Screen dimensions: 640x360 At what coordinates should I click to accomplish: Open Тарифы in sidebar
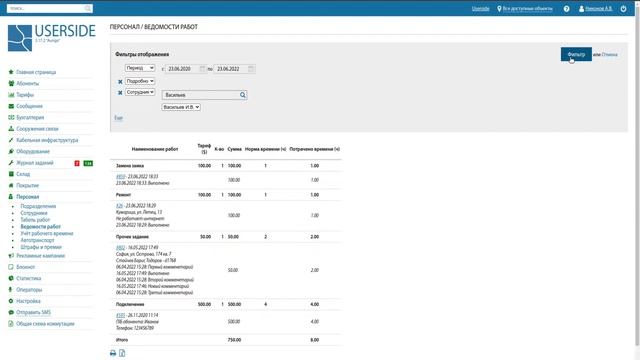[25, 95]
